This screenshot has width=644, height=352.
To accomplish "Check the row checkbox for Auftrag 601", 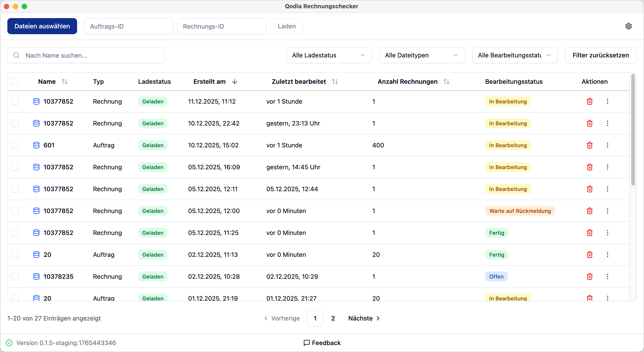I will click(15, 145).
